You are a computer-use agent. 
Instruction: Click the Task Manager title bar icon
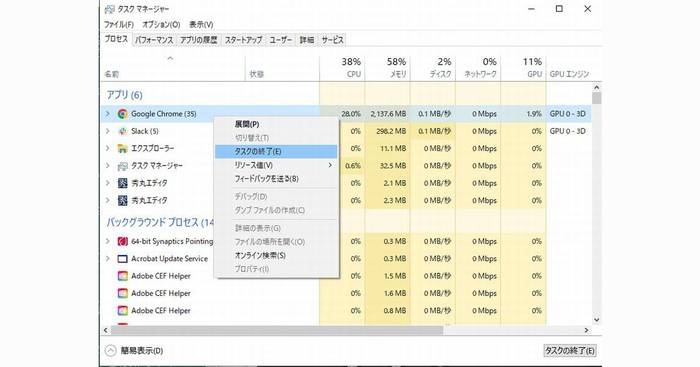tap(109, 9)
